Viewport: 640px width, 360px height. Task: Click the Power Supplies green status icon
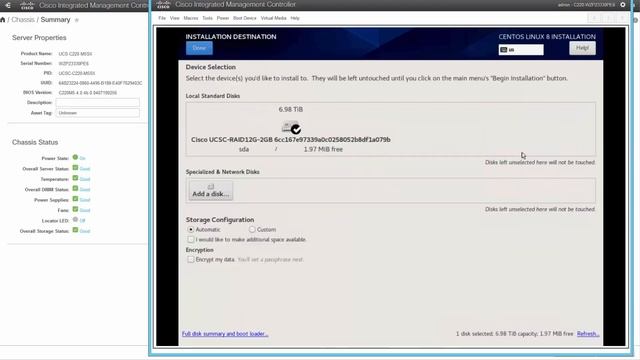[75, 199]
